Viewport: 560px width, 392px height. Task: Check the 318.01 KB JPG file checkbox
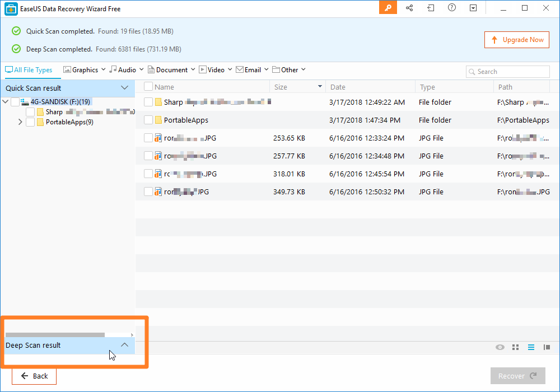click(148, 174)
